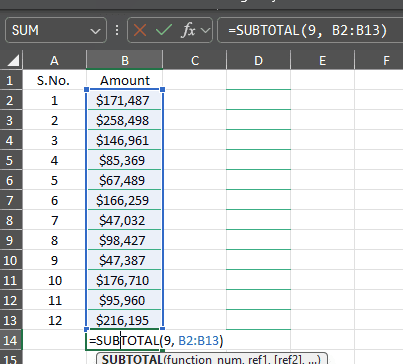Select row 13 header
This screenshot has height=364, width=403.
pyautogui.click(x=10, y=320)
